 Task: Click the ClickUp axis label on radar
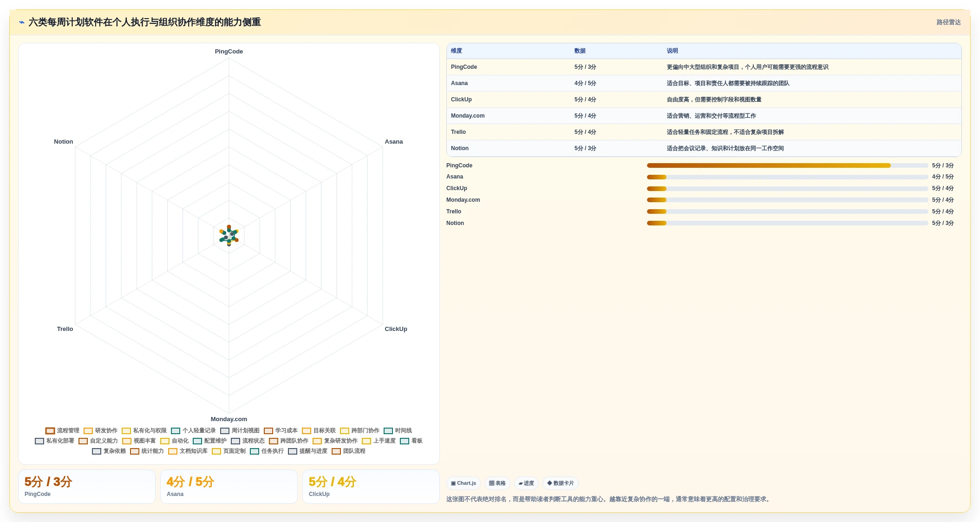pos(396,329)
